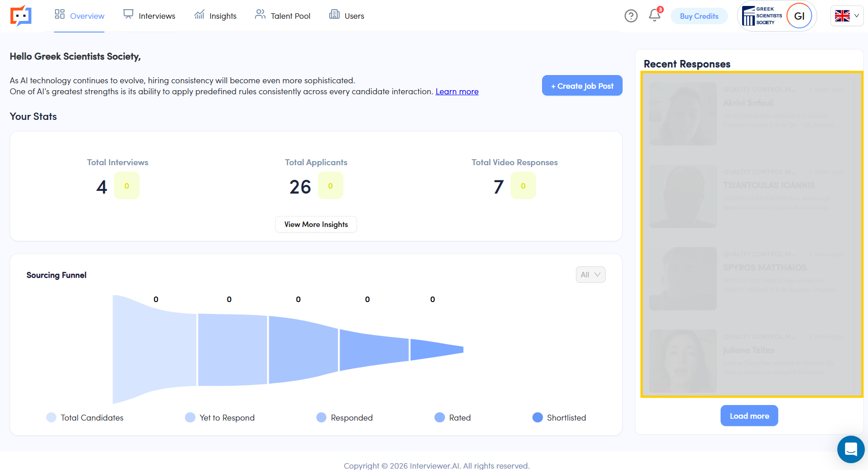This screenshot has height=470, width=868.
Task: Click the Responded legend swatch
Action: (x=321, y=417)
